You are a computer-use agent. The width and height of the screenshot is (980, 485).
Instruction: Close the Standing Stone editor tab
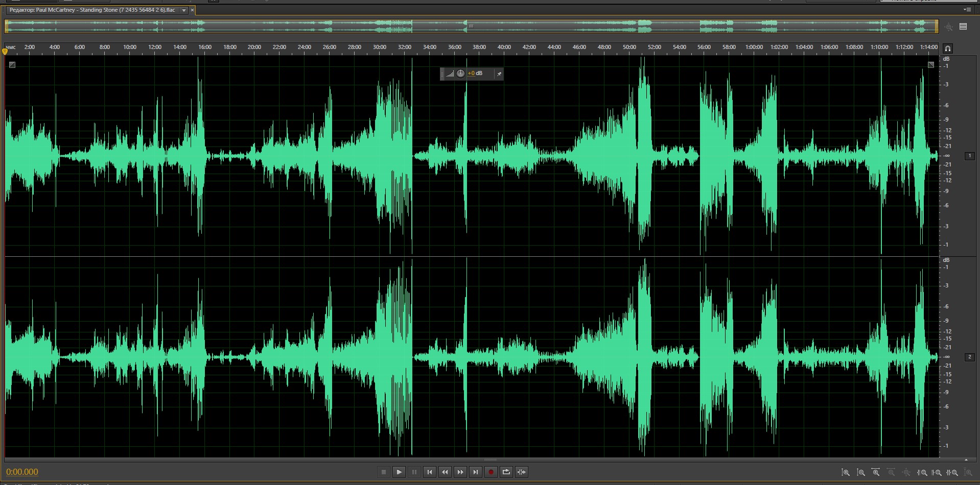[x=192, y=10]
